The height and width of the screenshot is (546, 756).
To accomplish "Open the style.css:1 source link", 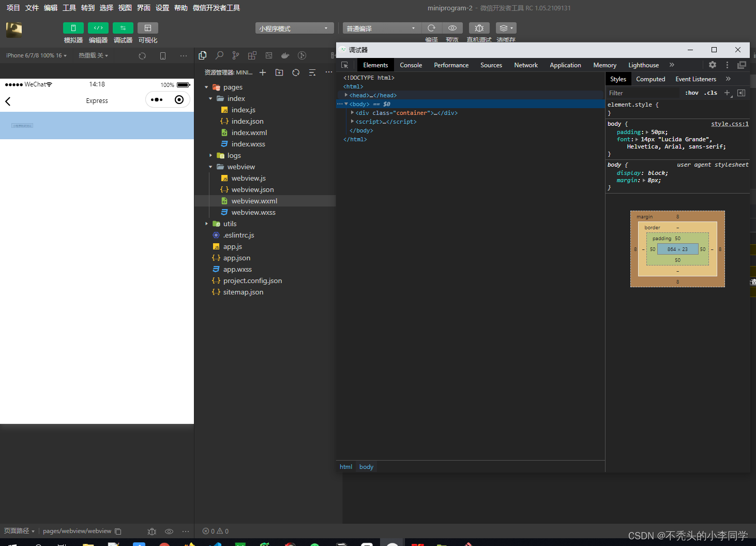I will (x=730, y=124).
